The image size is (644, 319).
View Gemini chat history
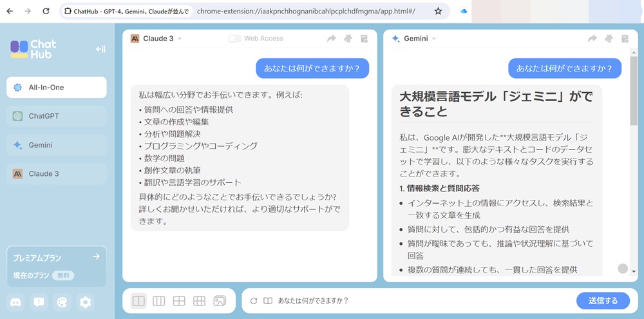pyautogui.click(x=625, y=39)
